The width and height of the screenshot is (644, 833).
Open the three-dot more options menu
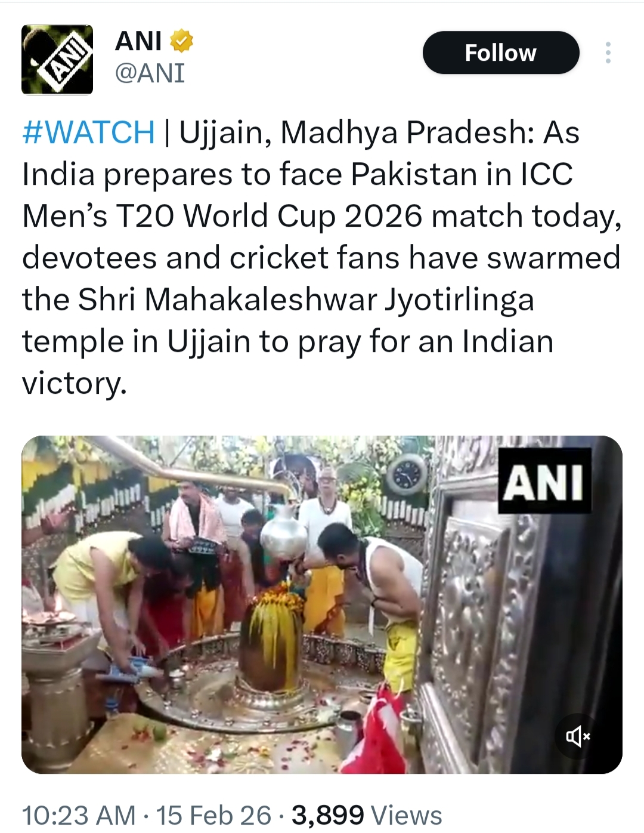click(x=608, y=53)
